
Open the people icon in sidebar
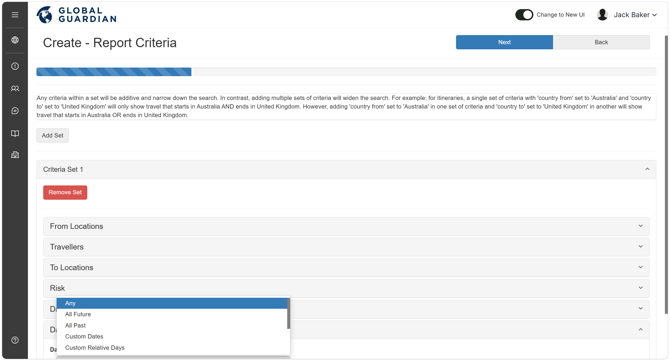[15, 88]
